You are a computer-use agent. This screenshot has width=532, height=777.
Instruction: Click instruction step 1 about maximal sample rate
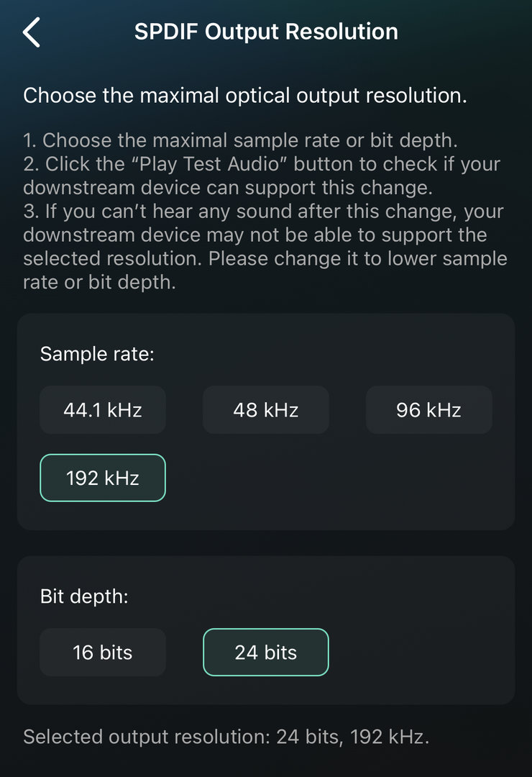click(240, 141)
